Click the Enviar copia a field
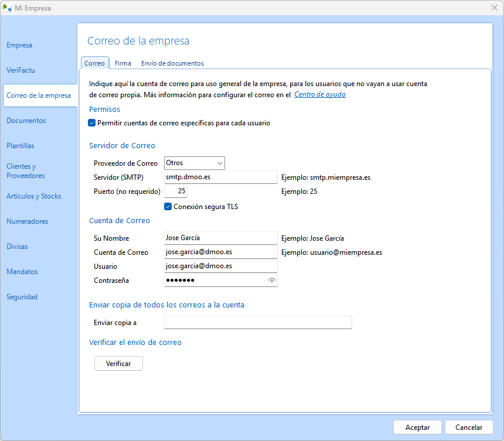The height and width of the screenshot is (441, 504). pyautogui.click(x=258, y=322)
